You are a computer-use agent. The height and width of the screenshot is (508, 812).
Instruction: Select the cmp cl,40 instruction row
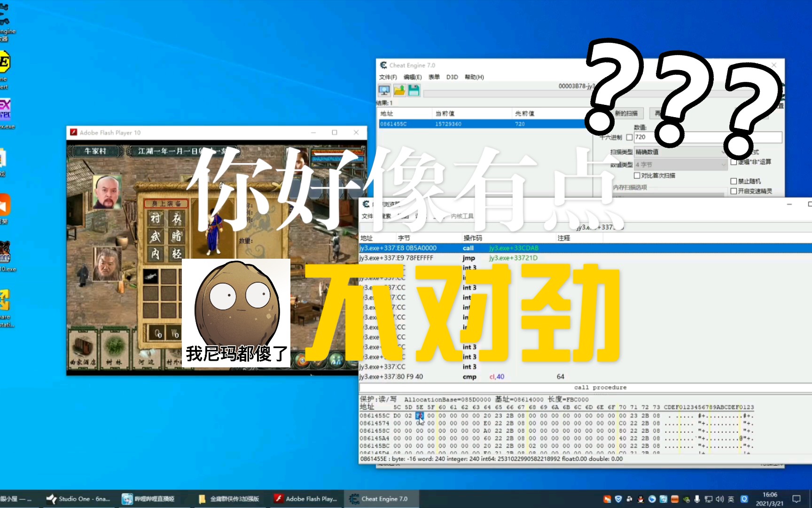coord(585,376)
